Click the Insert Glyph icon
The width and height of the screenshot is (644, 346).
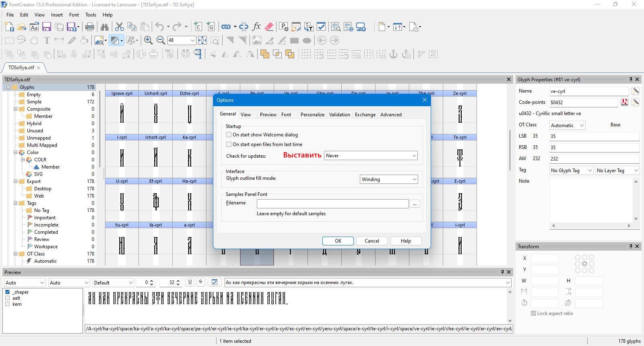coord(211,27)
